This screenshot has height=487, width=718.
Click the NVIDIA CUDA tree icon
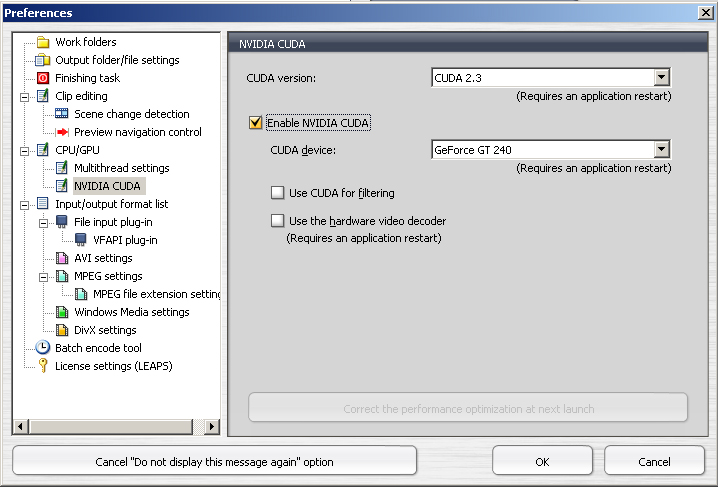tap(62, 185)
